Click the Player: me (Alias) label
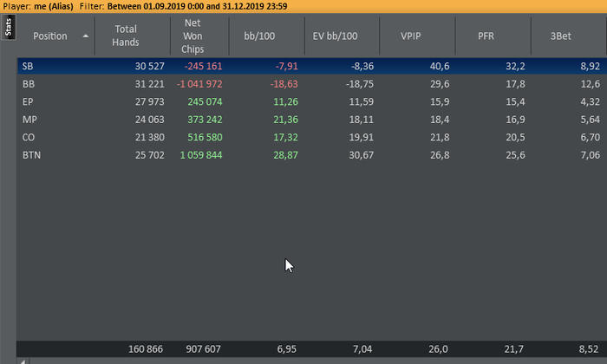This screenshot has height=364, width=607. tap(37, 6)
